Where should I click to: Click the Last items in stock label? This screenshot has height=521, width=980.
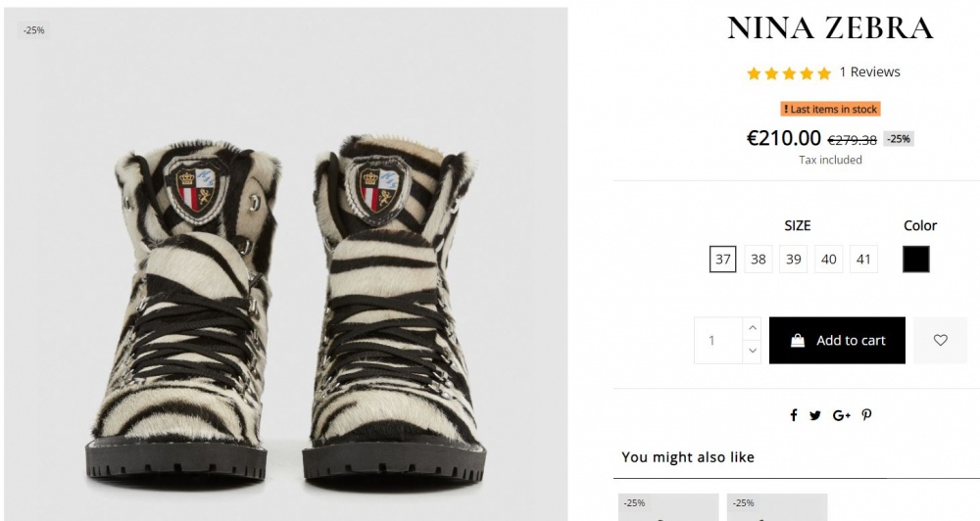(830, 109)
